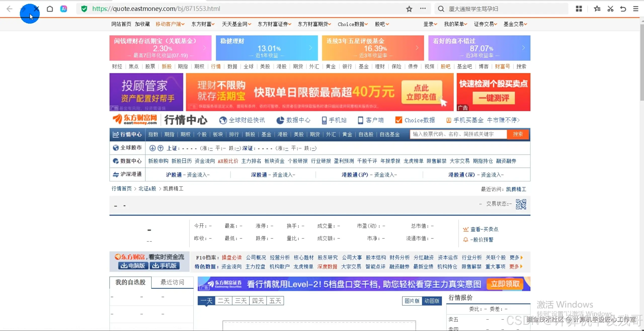
Task: Switch to the 最近访问 tab
Action: click(172, 282)
